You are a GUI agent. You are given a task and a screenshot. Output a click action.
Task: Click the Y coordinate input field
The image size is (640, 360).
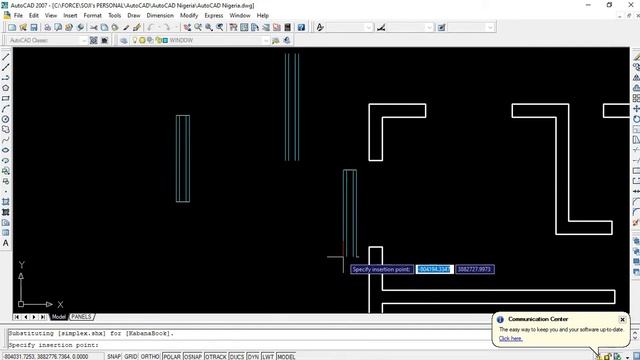pyautogui.click(x=475, y=269)
